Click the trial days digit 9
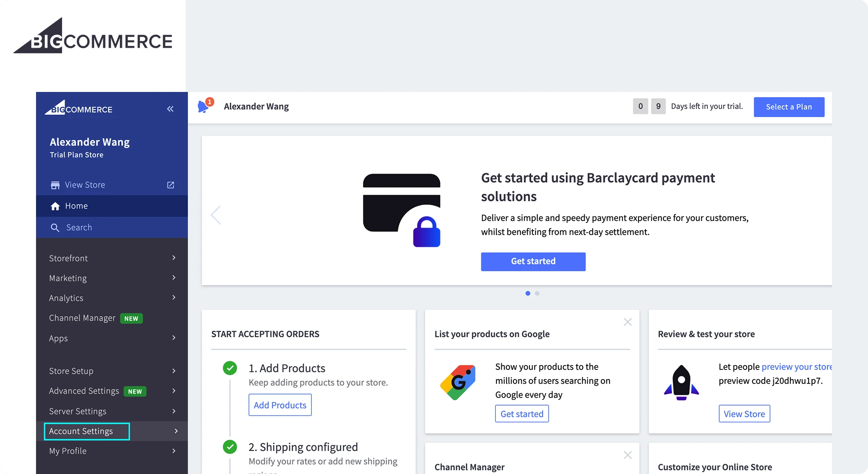868x474 pixels. click(658, 106)
